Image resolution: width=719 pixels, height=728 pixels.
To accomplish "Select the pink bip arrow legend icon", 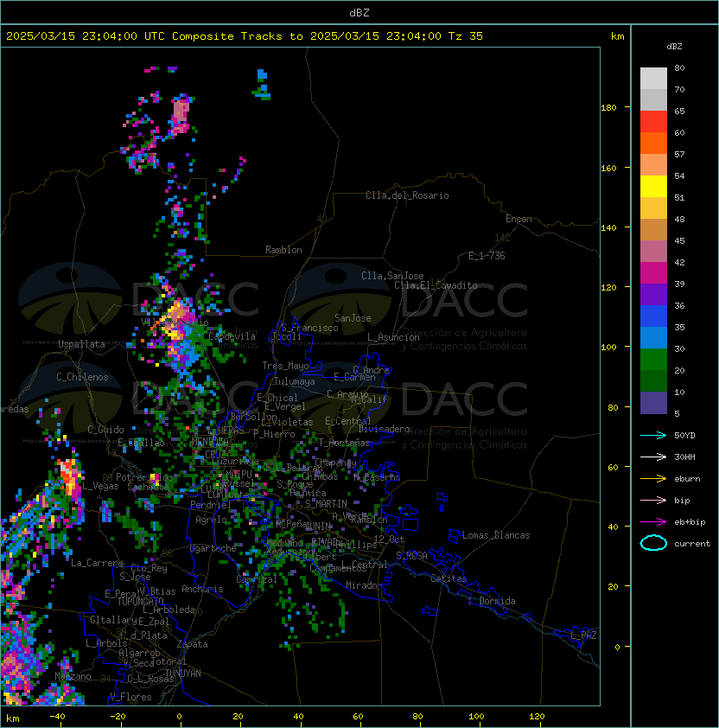I will 653,501.
